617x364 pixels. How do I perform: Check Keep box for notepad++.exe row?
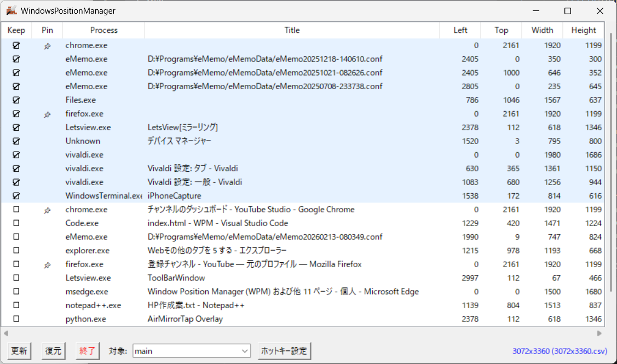[16, 305]
